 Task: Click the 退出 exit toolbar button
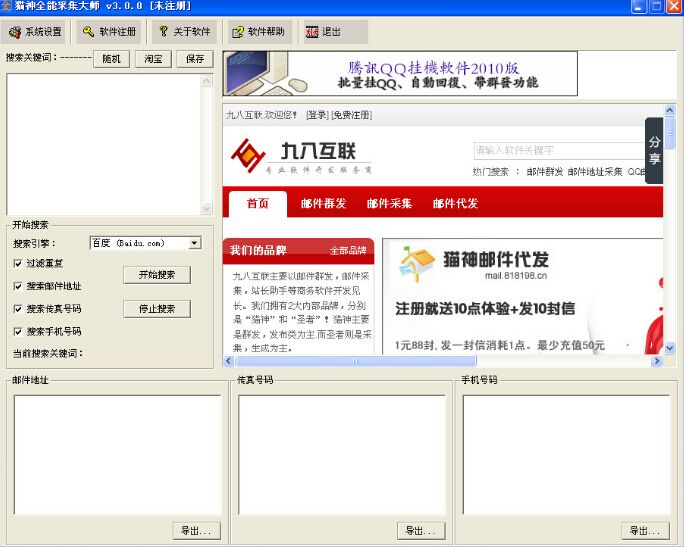[324, 32]
